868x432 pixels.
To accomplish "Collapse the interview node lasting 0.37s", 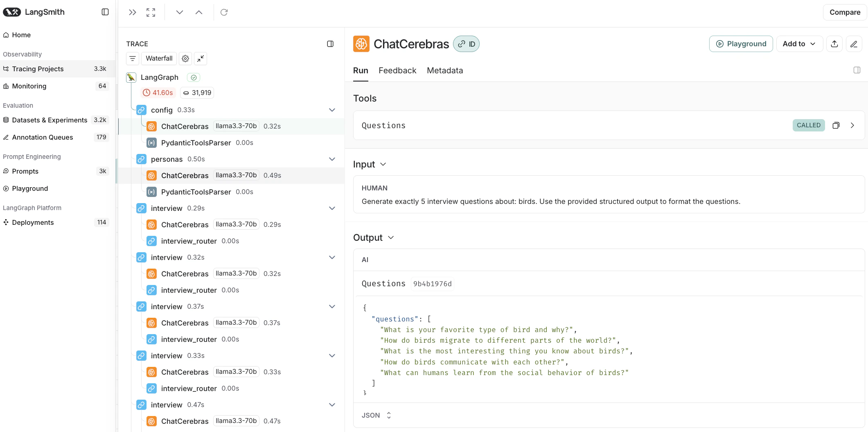I will [x=332, y=307].
